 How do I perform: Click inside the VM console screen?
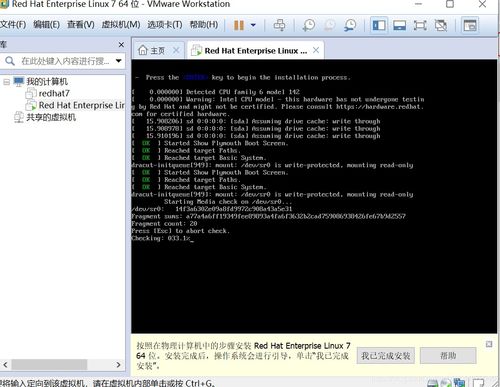314,196
